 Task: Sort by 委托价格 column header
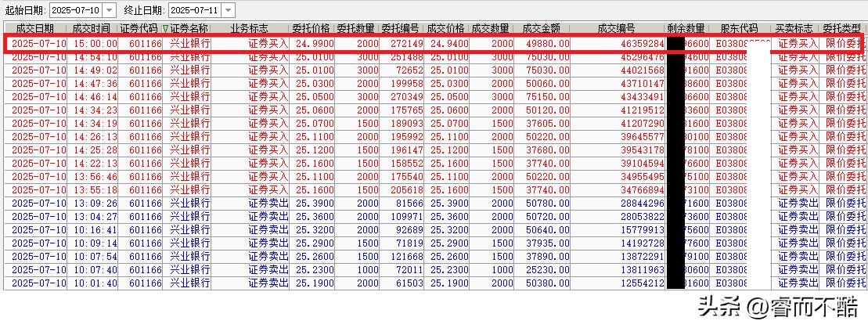(313, 29)
